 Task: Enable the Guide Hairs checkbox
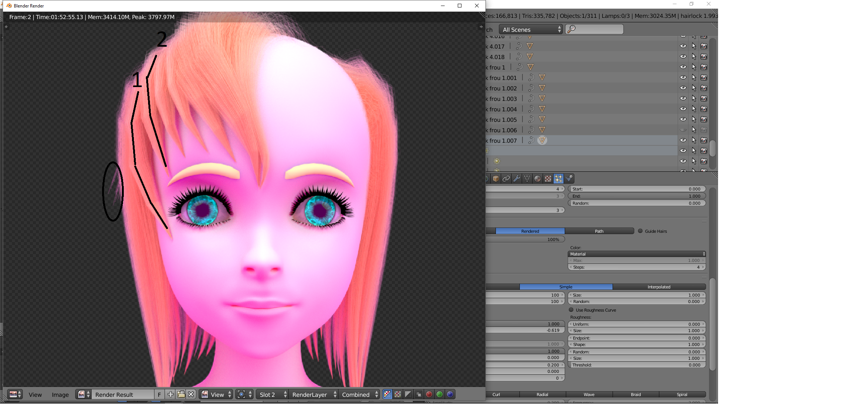640,231
